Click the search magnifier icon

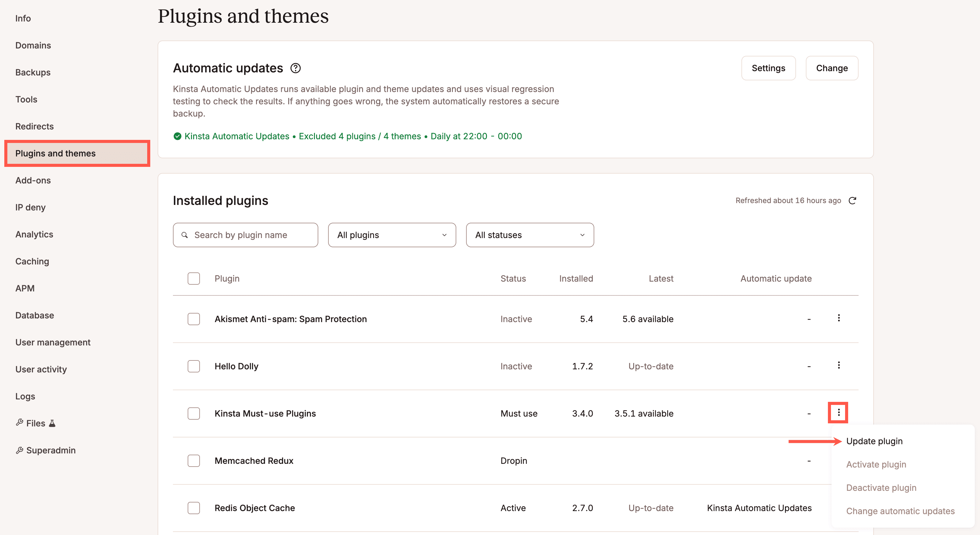185,235
